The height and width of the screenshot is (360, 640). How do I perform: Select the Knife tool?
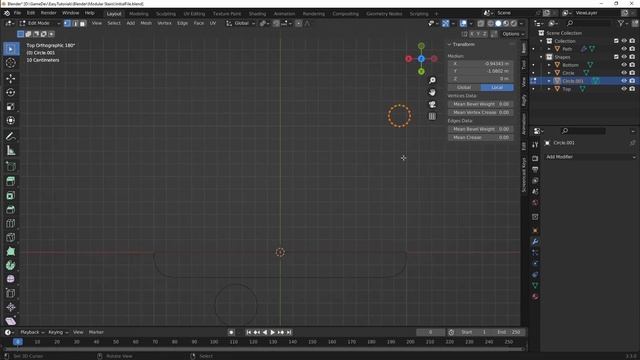tap(11, 237)
